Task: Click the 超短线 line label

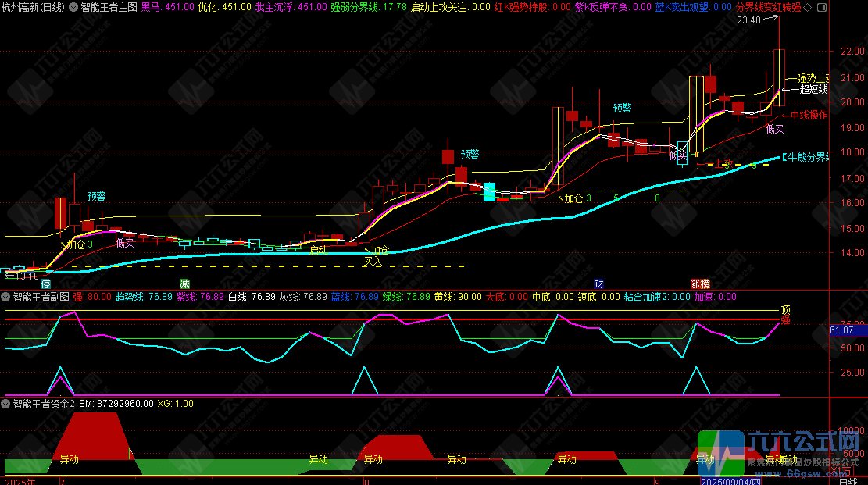Action: 814,89
